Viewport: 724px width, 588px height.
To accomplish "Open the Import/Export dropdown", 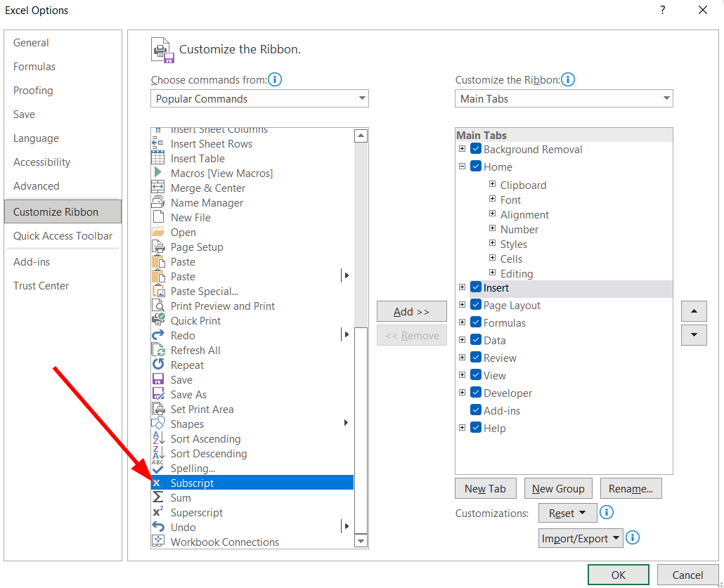I will [581, 538].
